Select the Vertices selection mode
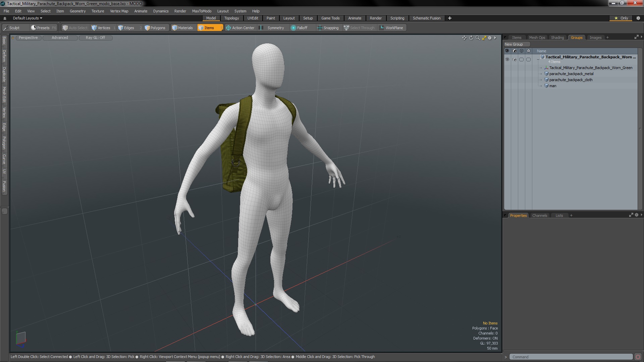The image size is (644, 362). (101, 28)
